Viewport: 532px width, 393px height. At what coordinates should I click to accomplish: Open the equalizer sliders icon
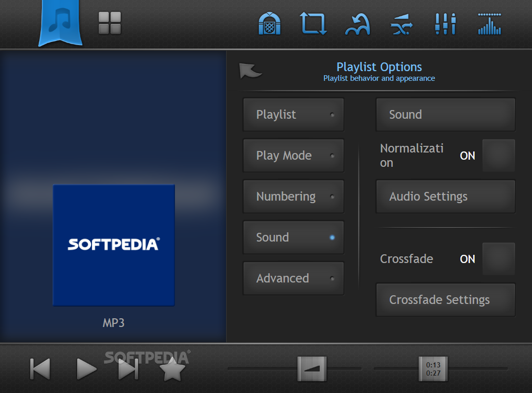[x=446, y=24]
